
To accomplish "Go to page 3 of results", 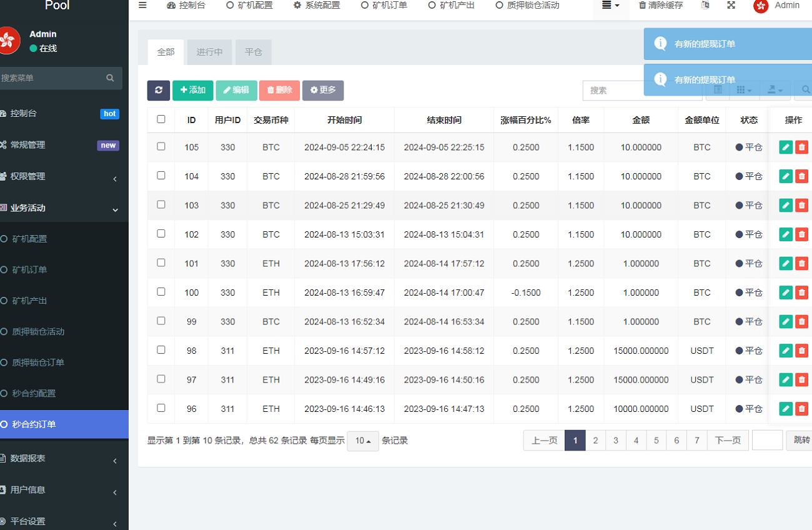I will coord(616,441).
